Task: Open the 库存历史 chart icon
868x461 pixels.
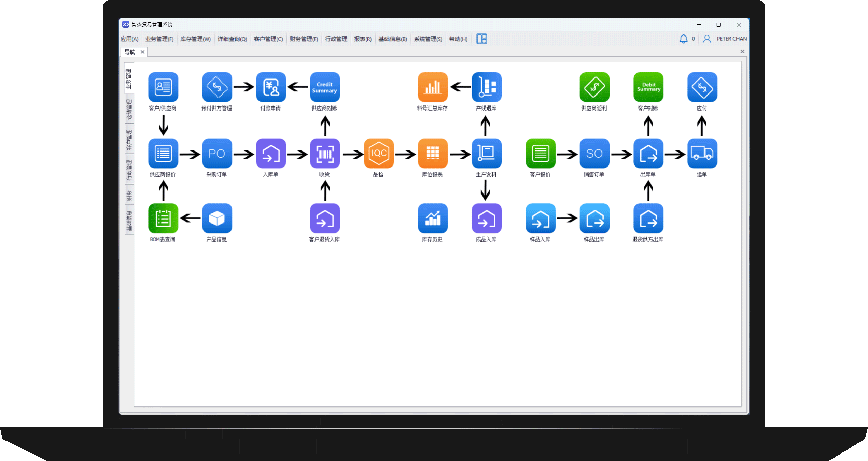Action: click(x=432, y=218)
